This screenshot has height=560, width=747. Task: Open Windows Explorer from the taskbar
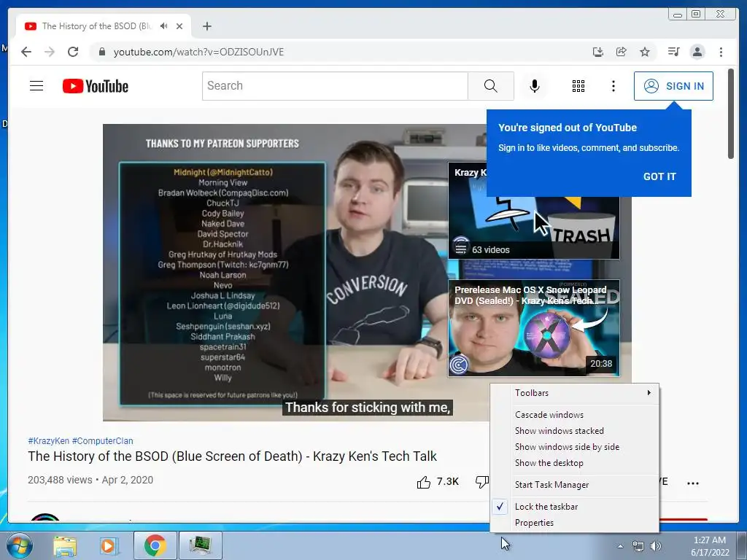[x=65, y=545]
